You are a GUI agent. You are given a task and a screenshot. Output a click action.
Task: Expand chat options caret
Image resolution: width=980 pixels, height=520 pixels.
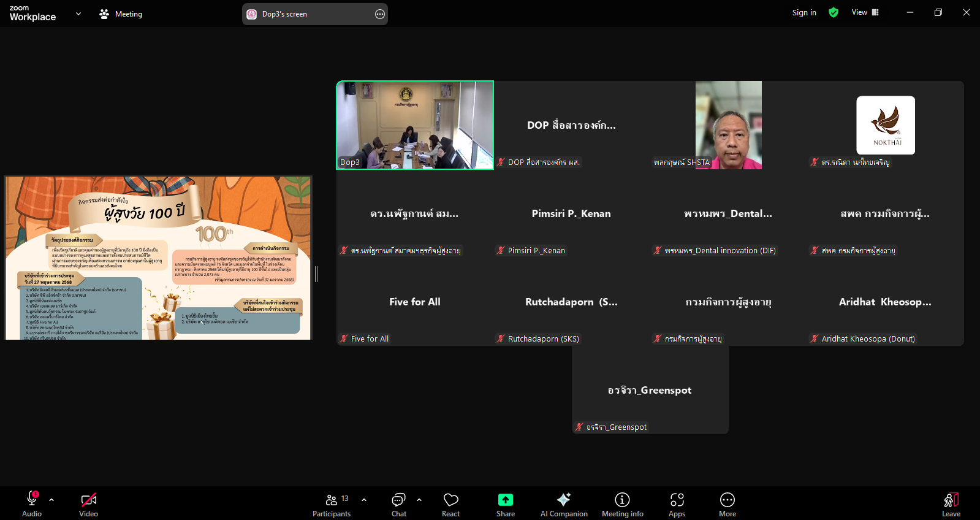pyautogui.click(x=419, y=500)
